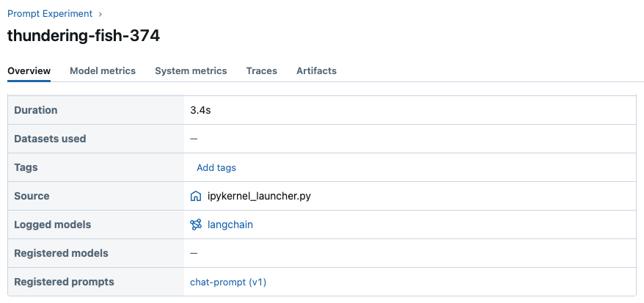Open the langchain logged model link

(230, 224)
